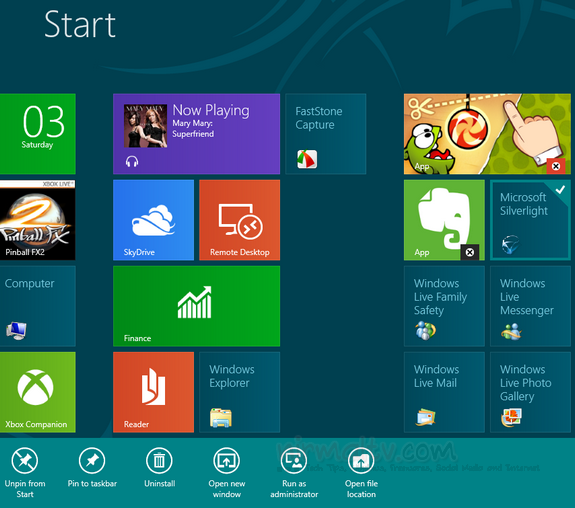Click the Open new window icon

pos(227,460)
